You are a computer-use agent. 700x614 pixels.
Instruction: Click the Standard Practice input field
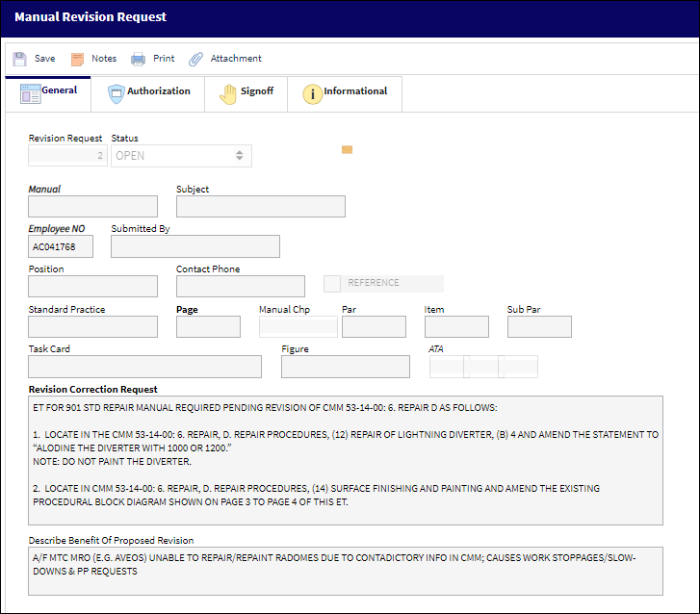click(x=92, y=326)
